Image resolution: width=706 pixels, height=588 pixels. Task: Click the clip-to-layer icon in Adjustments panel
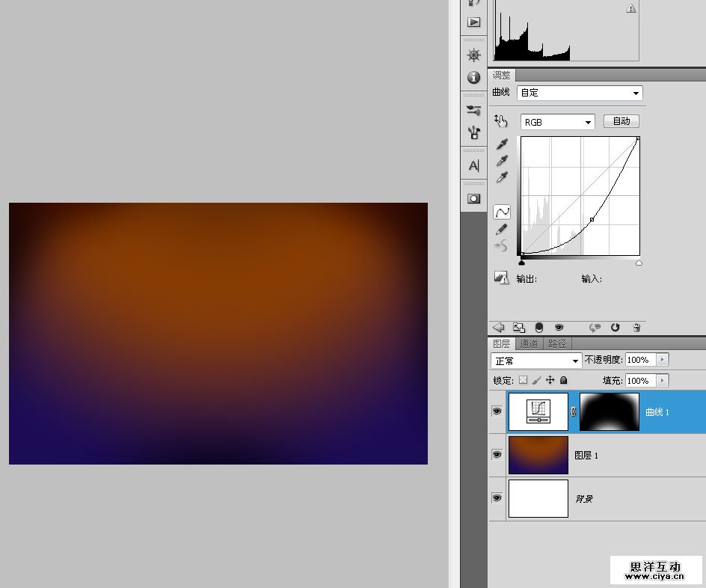point(539,328)
